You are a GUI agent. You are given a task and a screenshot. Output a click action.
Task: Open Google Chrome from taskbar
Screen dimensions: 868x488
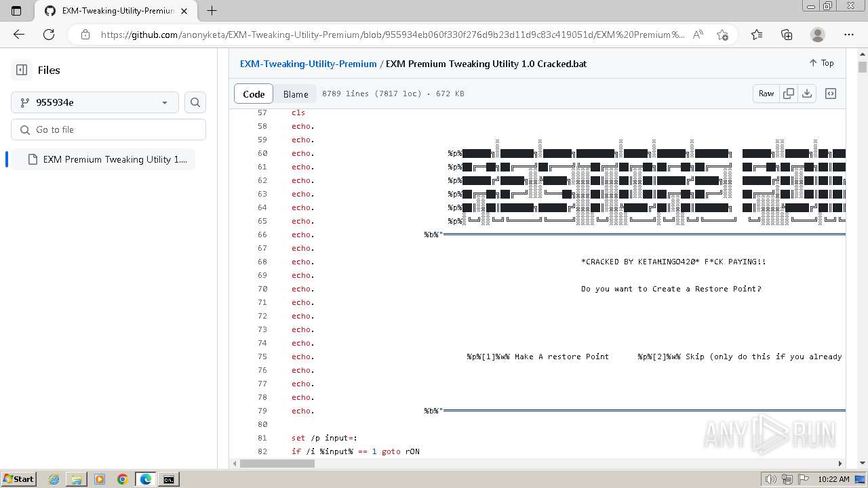tap(123, 479)
